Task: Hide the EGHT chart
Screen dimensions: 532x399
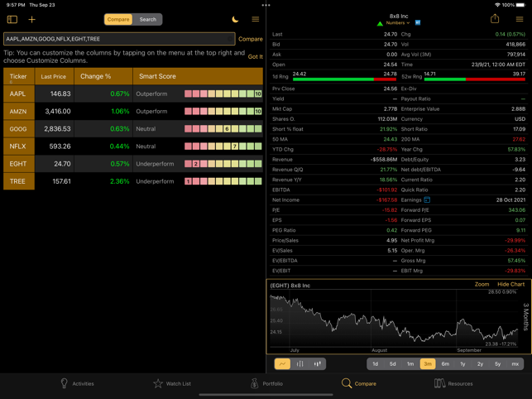Action: pos(510,284)
